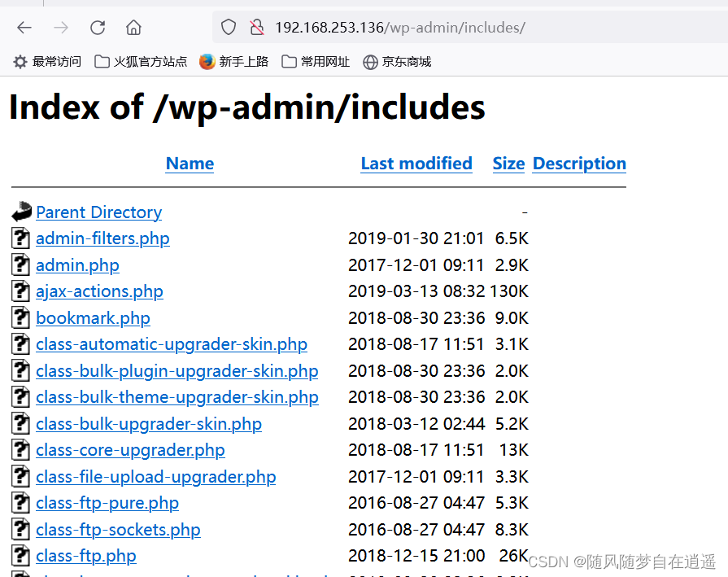Viewport: 728px width, 577px height.
Task: Click the 9.0K size value
Action: coord(512,318)
